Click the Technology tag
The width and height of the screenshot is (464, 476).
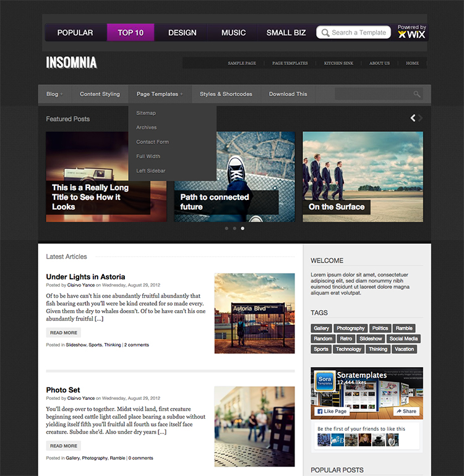pos(348,349)
